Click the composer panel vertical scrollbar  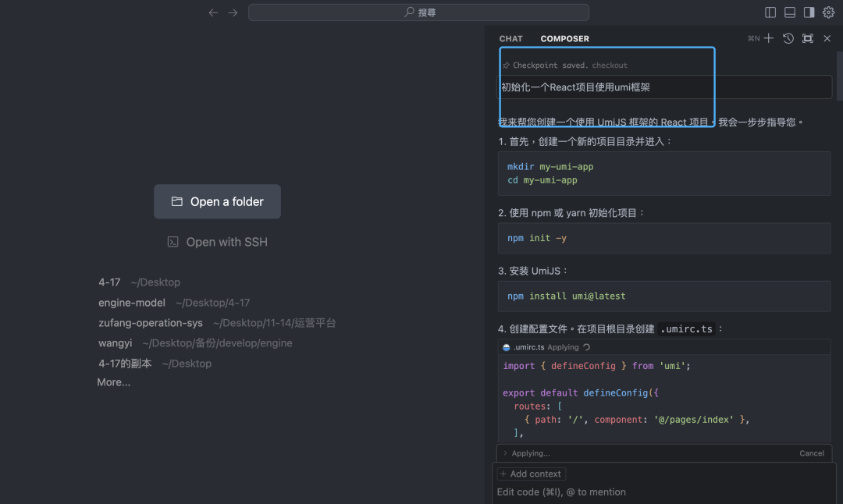839,76
